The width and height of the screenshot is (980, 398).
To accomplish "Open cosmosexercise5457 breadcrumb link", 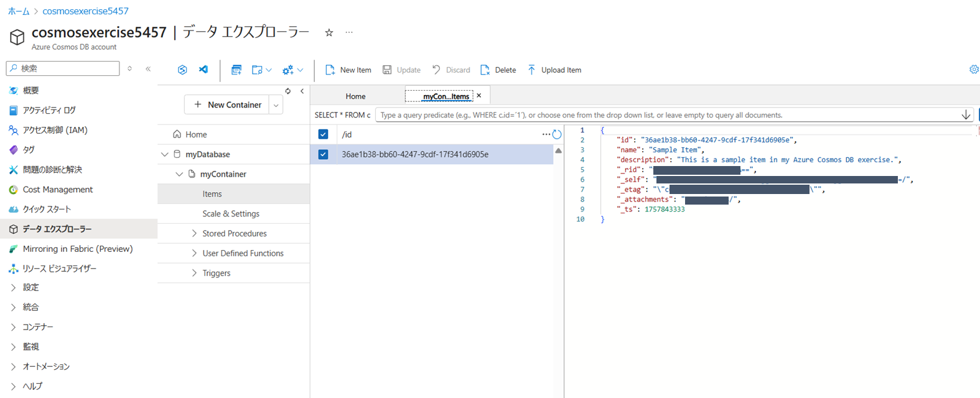I will pos(86,11).
